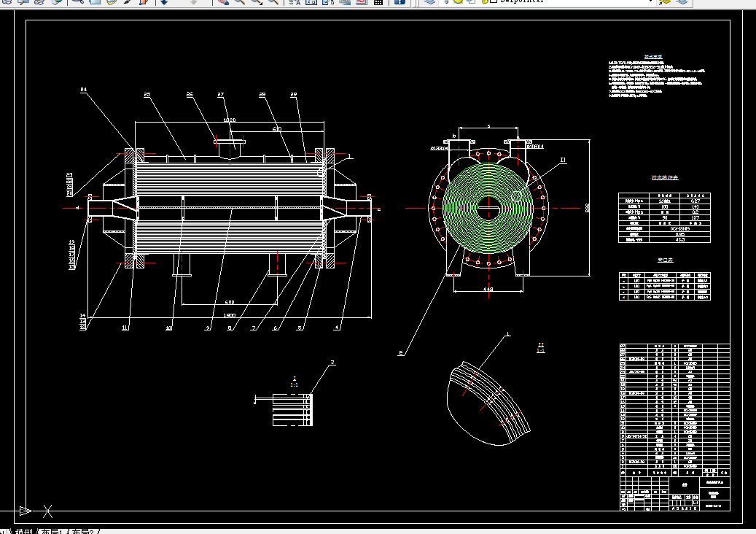756x534 pixels.
Task: Click the Layer Previous icon
Action: [x=682, y=1]
